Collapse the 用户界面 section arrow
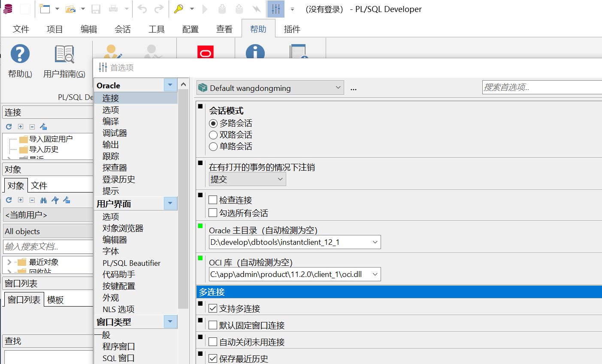 pos(170,203)
